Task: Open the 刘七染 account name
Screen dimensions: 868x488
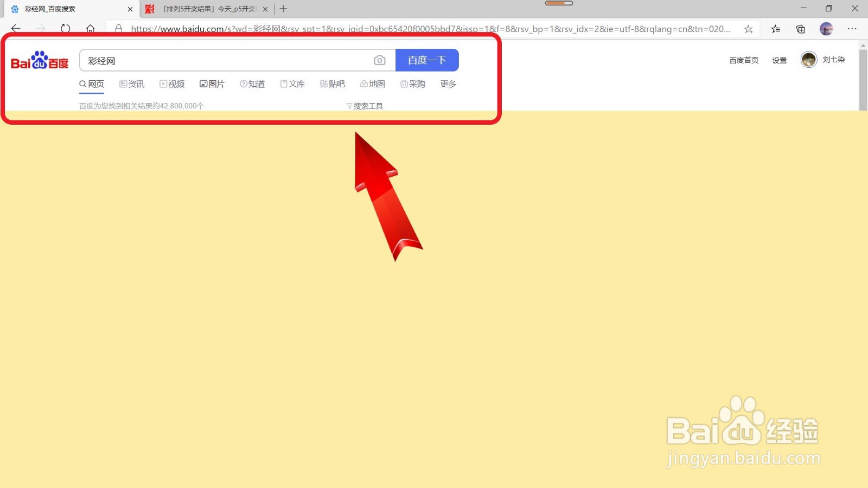Action: [x=834, y=60]
